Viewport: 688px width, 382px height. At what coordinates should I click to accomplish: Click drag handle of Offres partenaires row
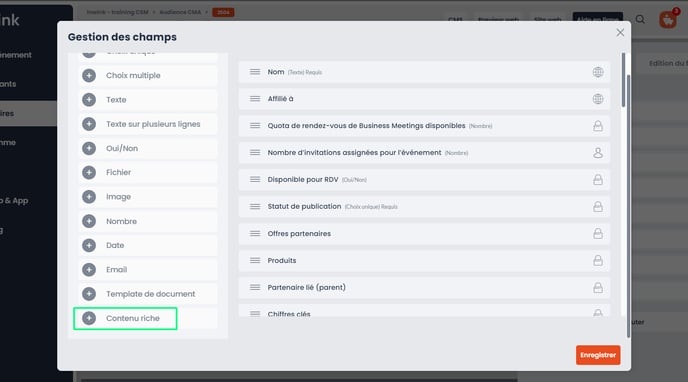(255, 233)
